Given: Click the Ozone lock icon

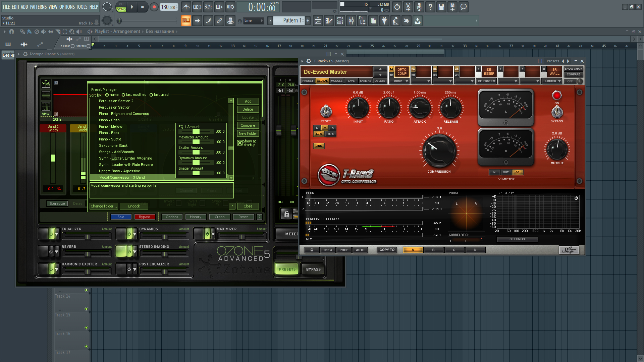Looking at the screenshot, I should pos(286,214).
